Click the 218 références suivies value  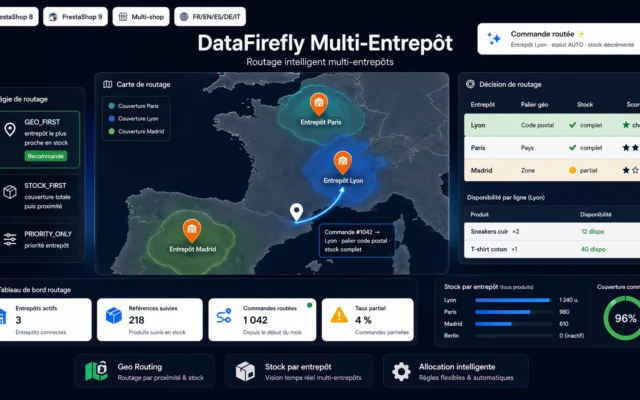(x=136, y=320)
